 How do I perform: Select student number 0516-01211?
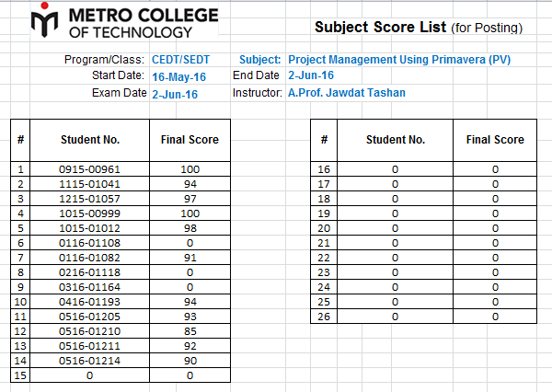90,346
